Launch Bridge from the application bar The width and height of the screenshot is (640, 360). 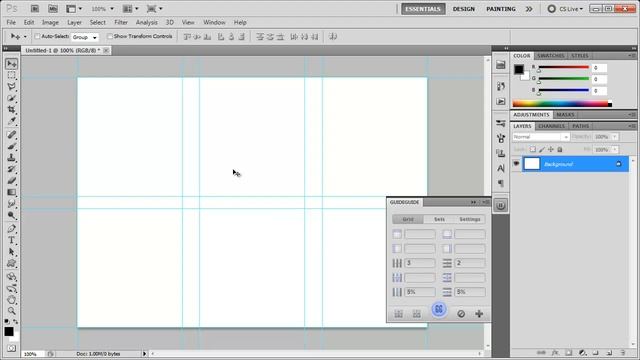(35, 9)
